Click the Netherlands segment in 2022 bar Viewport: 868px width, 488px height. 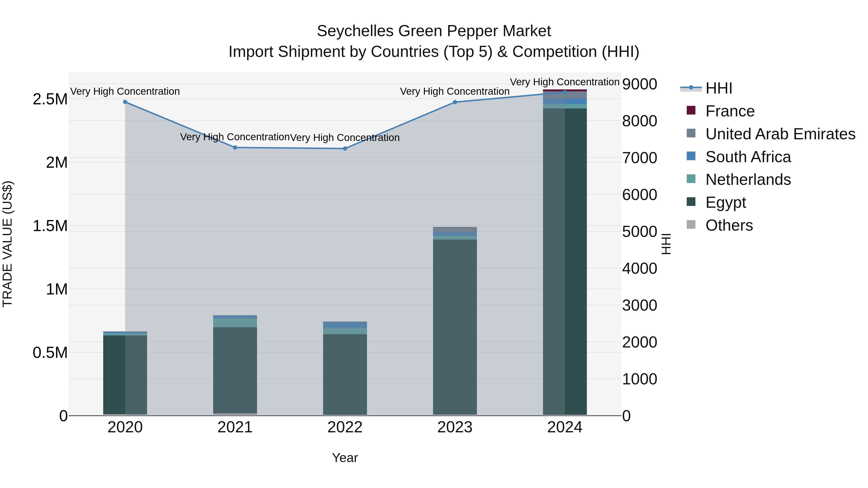click(345, 331)
